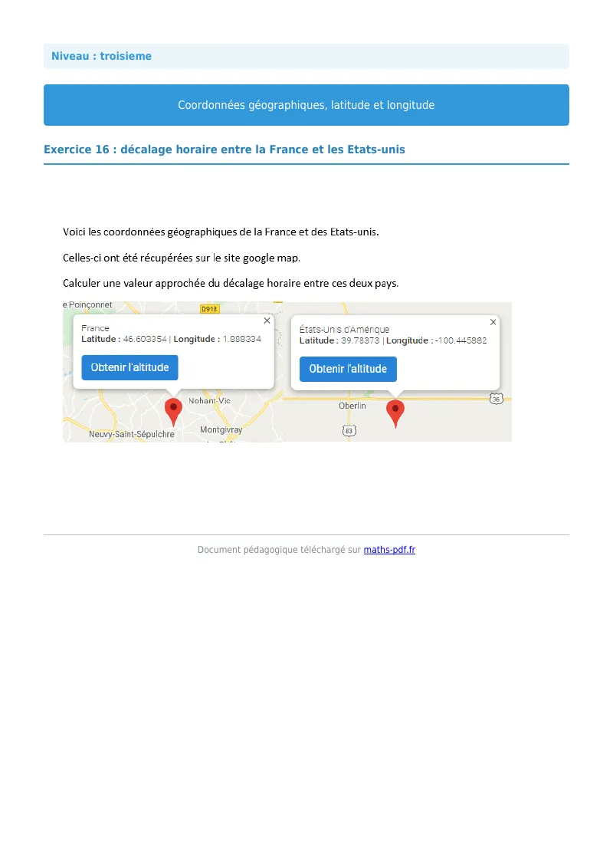Click the États-Unis d'Amérique popup title
613x868 pixels.
tap(344, 330)
